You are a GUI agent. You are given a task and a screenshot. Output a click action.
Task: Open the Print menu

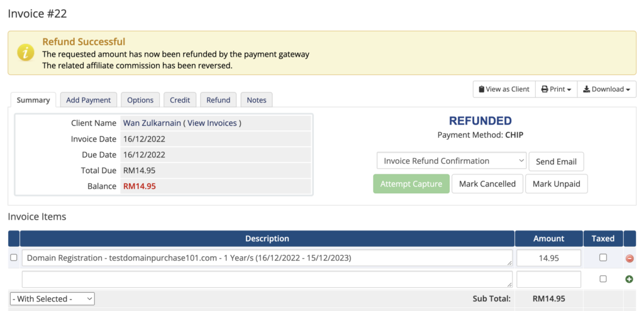556,89
